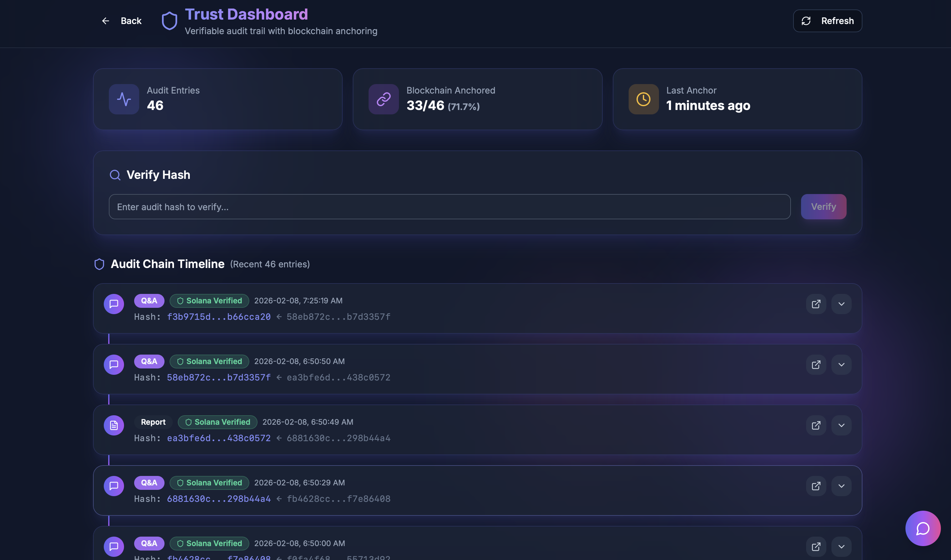
Task: Expand the 6:50:50 AM Q&A entry
Action: click(x=841, y=364)
